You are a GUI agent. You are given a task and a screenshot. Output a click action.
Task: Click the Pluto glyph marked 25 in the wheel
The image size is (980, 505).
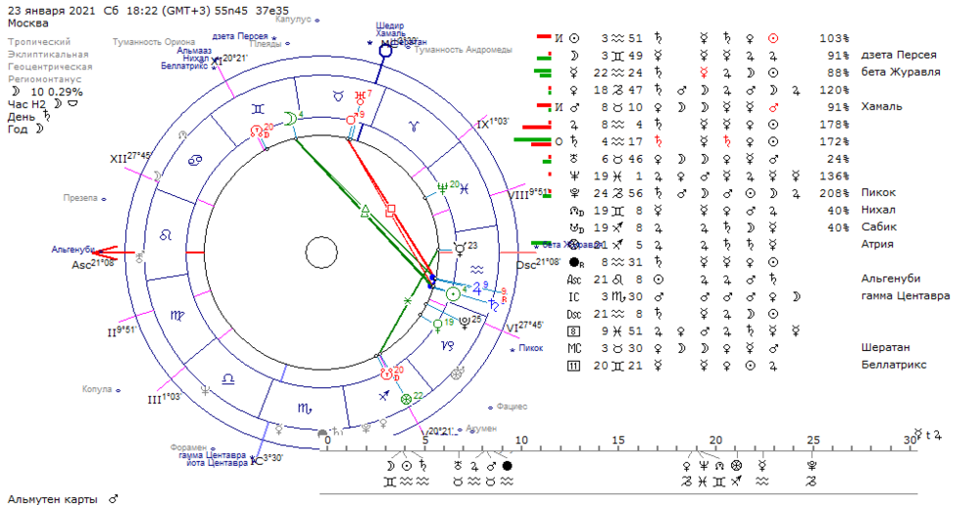(x=465, y=323)
